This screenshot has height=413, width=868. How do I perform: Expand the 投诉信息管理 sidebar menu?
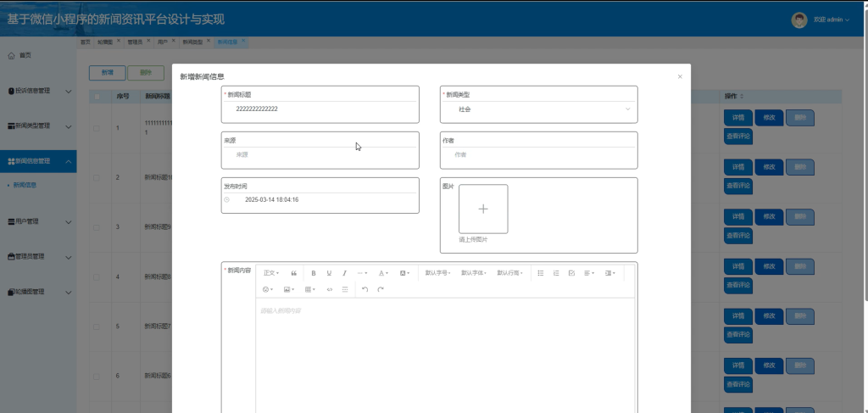(x=38, y=91)
